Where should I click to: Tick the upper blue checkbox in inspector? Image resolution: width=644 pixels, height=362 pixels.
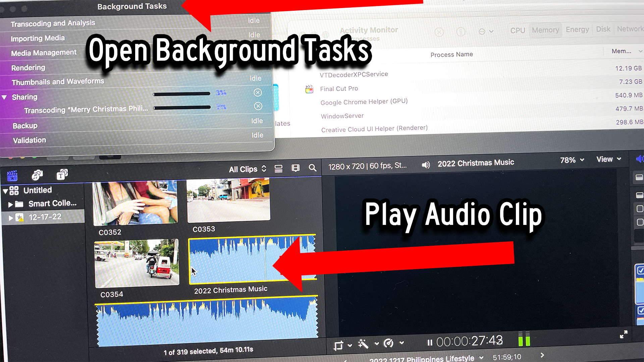click(640, 270)
